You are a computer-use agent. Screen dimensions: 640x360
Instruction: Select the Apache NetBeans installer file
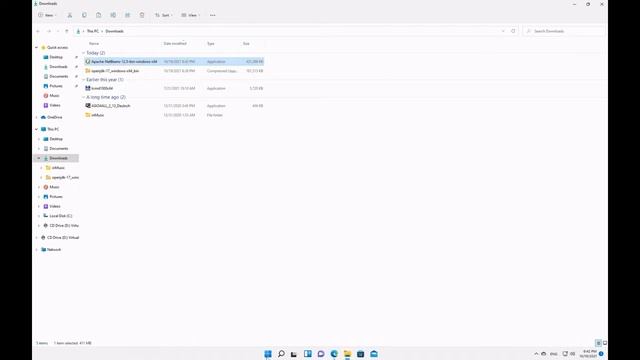[x=174, y=62]
